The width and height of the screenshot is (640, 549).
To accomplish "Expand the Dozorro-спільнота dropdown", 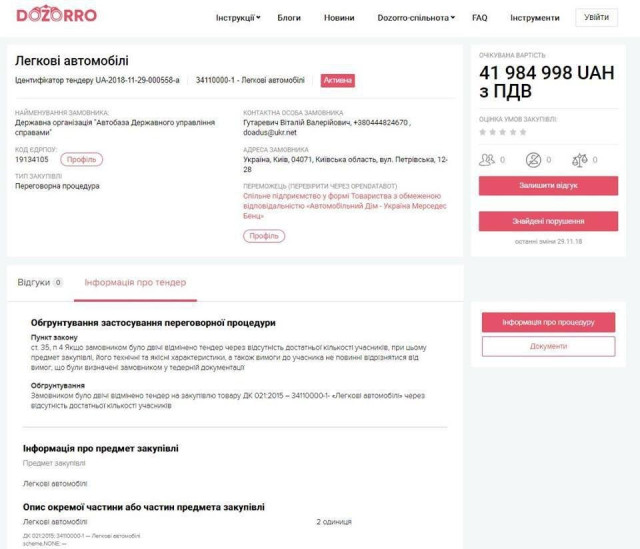I will [x=416, y=18].
